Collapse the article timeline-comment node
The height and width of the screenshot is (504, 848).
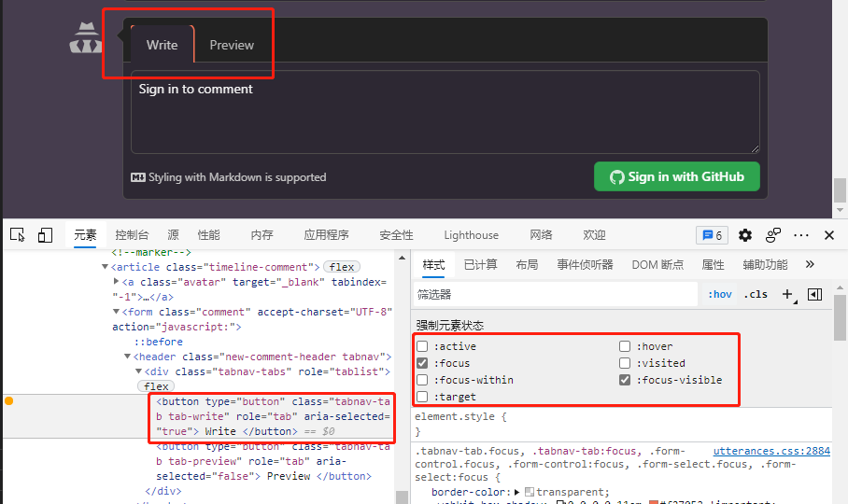(105, 266)
